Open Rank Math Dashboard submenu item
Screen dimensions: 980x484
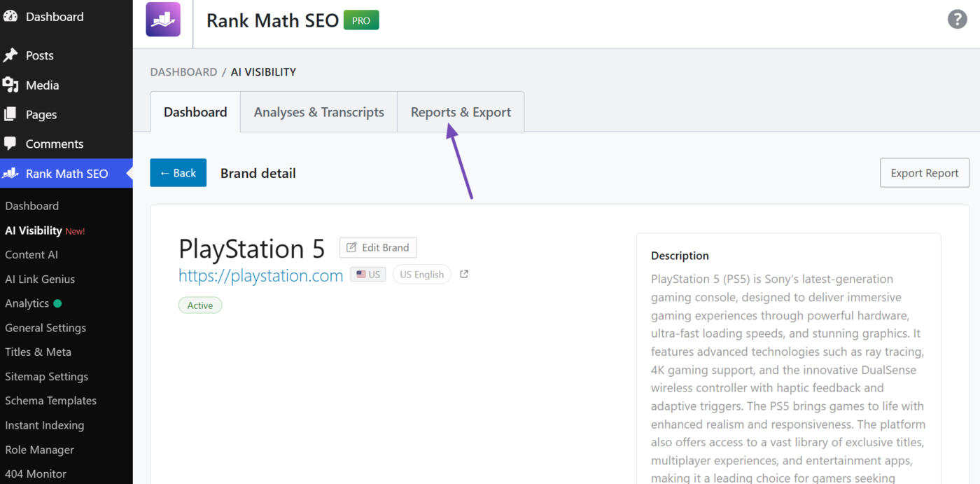[x=32, y=206]
